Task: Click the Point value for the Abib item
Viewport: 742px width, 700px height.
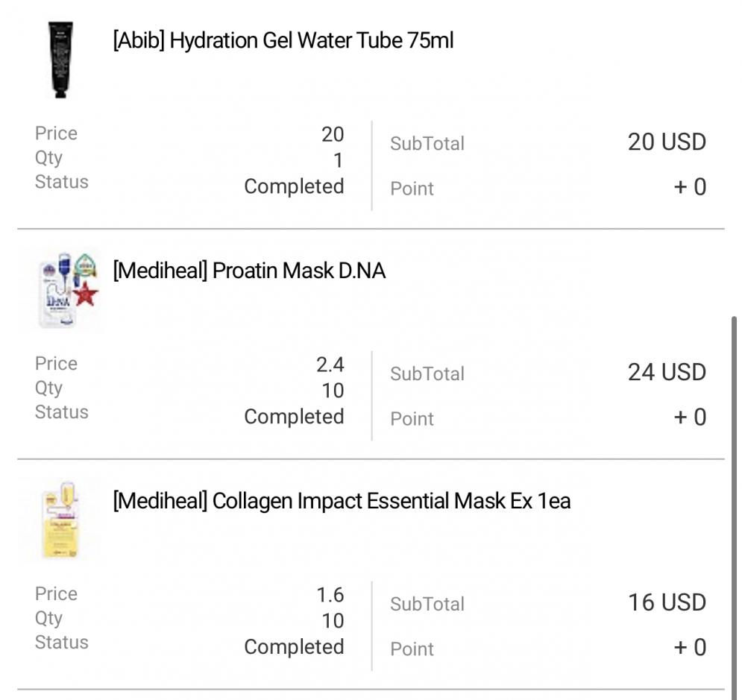Action: tap(690, 187)
